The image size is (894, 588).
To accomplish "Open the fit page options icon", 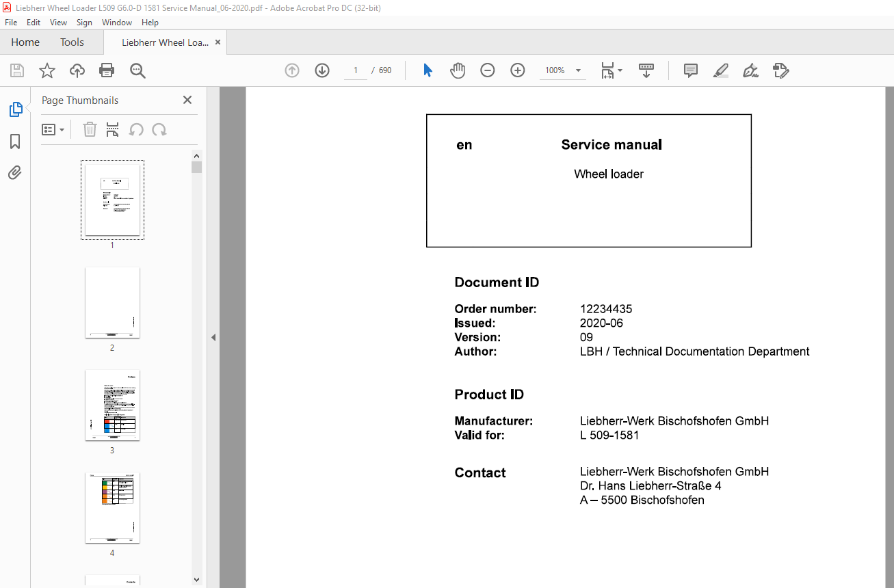I will coord(612,70).
